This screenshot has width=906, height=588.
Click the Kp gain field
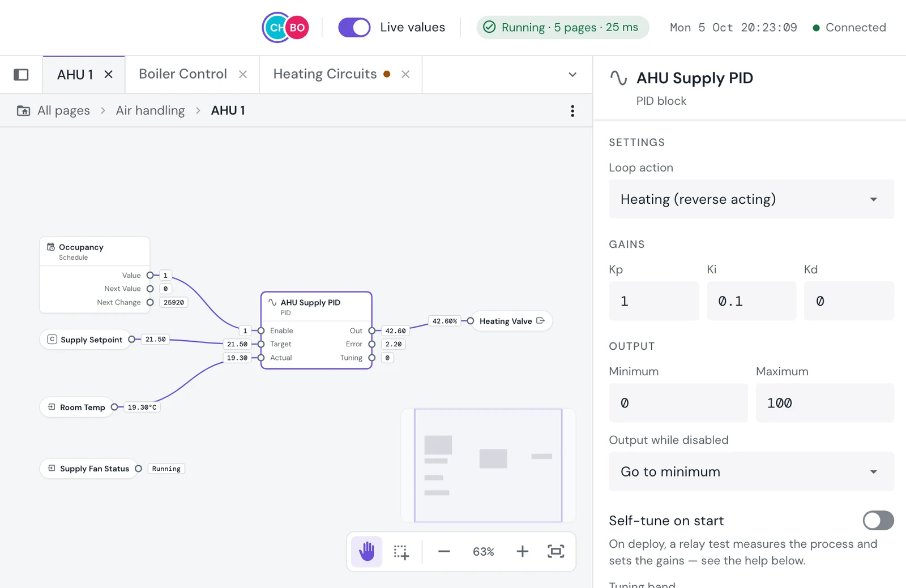(x=653, y=301)
